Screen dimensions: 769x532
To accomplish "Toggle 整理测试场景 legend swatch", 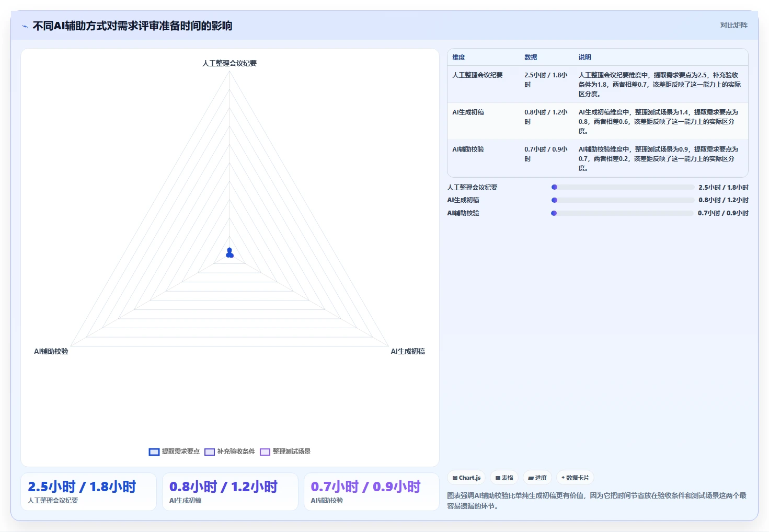I will click(265, 452).
